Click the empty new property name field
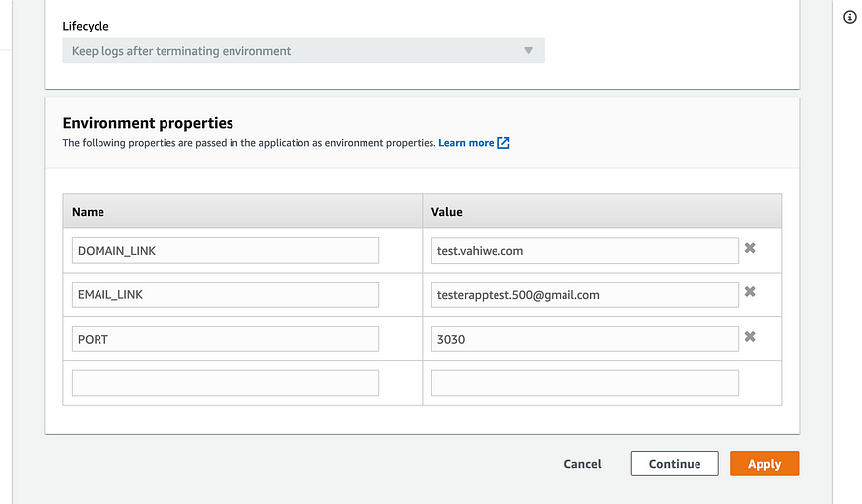The width and height of the screenshot is (862, 504). [226, 383]
